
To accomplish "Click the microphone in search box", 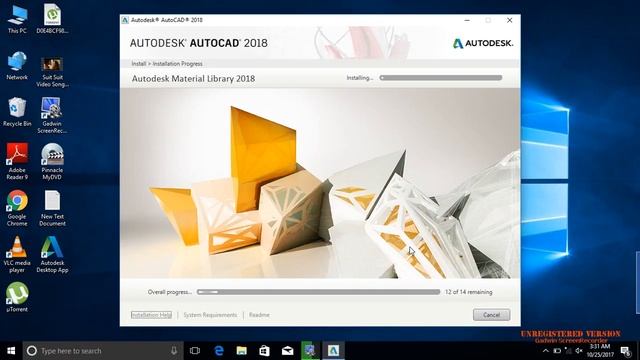I will 174,351.
